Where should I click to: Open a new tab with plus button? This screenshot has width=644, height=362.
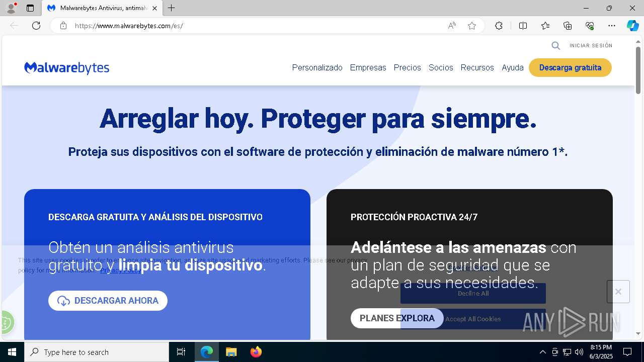pos(172,8)
